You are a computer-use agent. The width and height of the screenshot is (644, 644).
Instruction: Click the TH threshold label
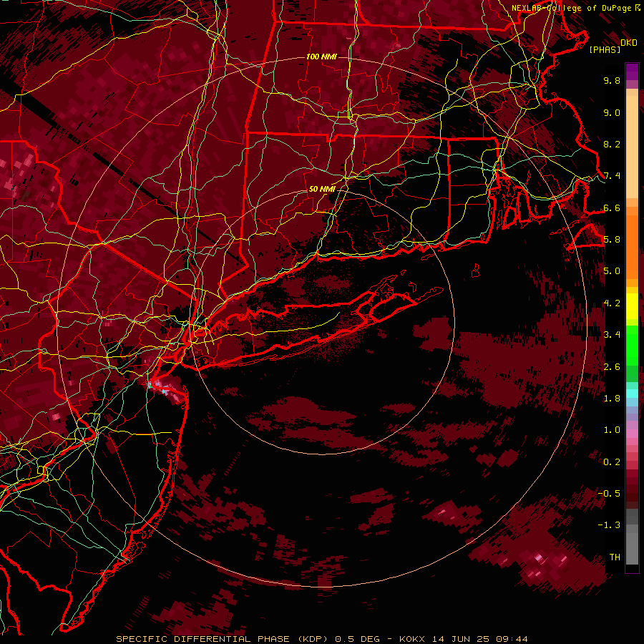click(615, 557)
